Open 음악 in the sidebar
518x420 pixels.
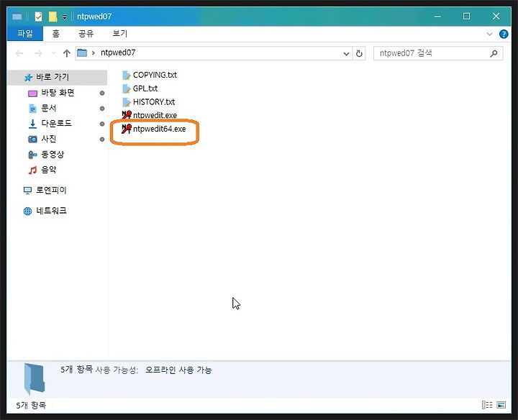(48, 170)
